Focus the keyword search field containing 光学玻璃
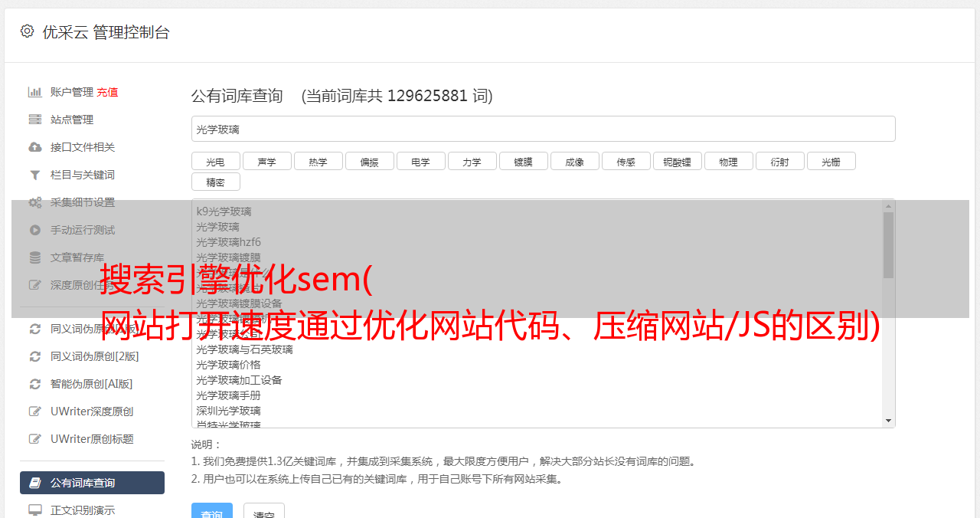The width and height of the screenshot is (980, 518). [543, 129]
